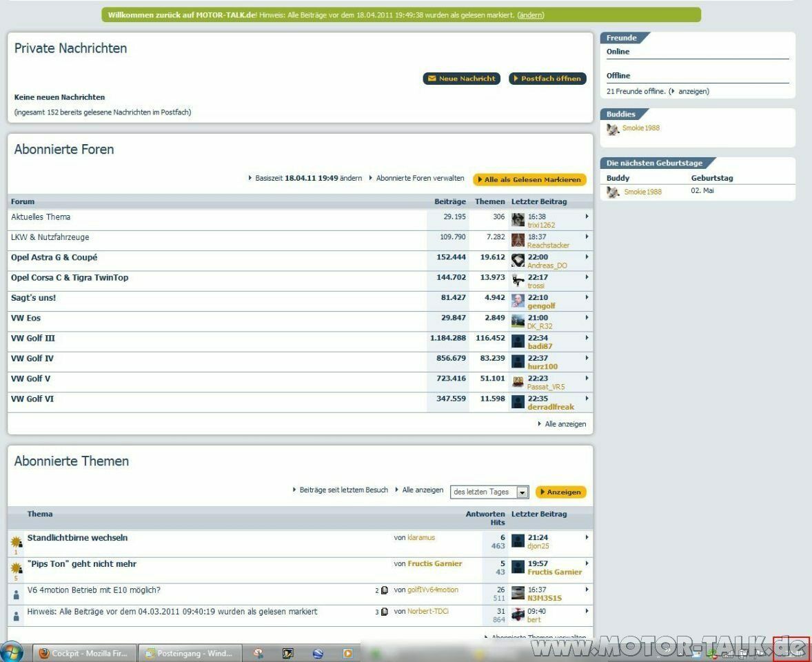Click bert's avatar in Hinweis thread row
This screenshot has width=812, height=662.
point(518,615)
